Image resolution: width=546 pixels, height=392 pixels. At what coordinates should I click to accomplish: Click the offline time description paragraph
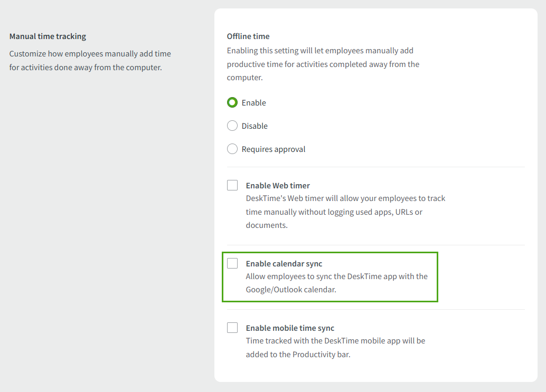click(x=323, y=63)
